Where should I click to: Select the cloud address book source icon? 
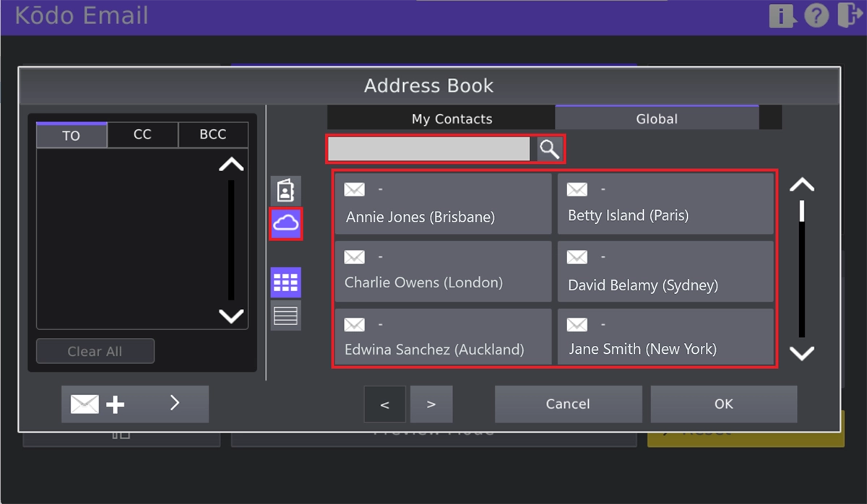(285, 223)
